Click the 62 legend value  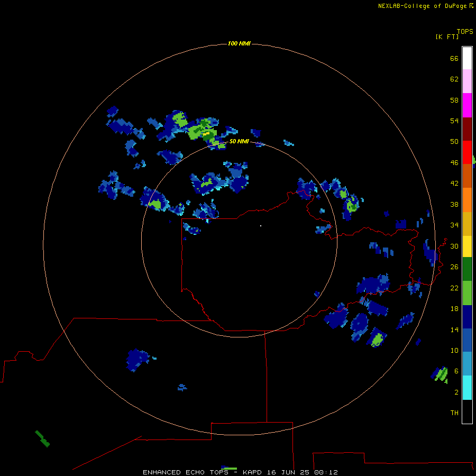point(454,79)
